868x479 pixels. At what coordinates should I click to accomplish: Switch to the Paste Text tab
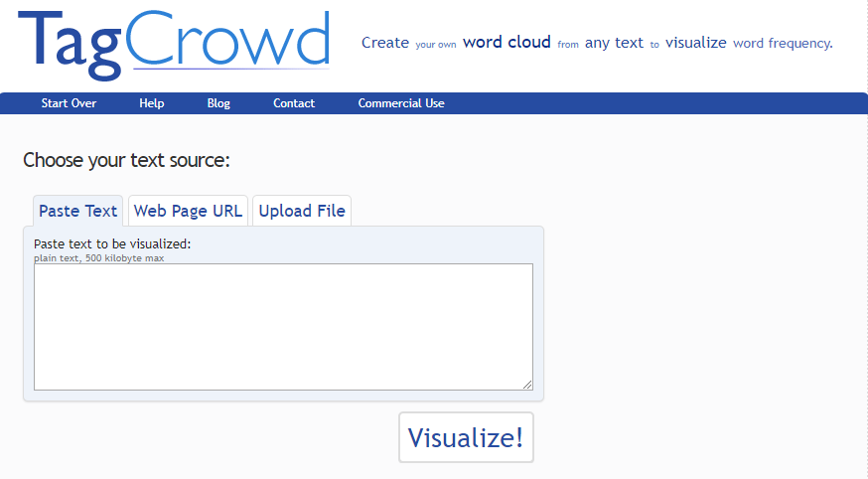(x=77, y=211)
